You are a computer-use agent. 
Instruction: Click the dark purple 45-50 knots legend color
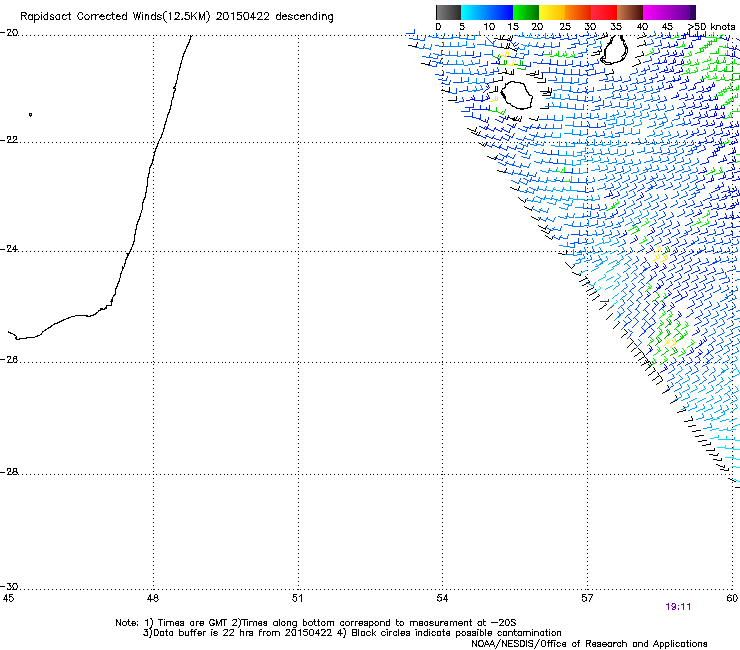coord(682,12)
